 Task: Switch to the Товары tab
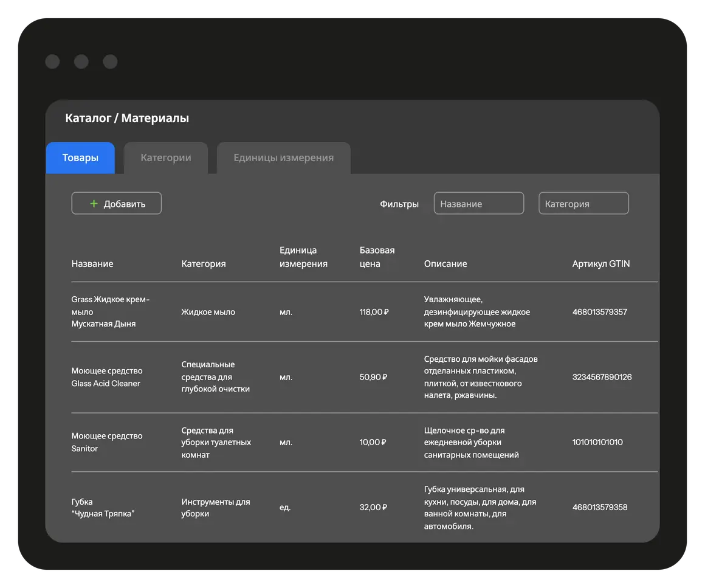[x=80, y=158]
